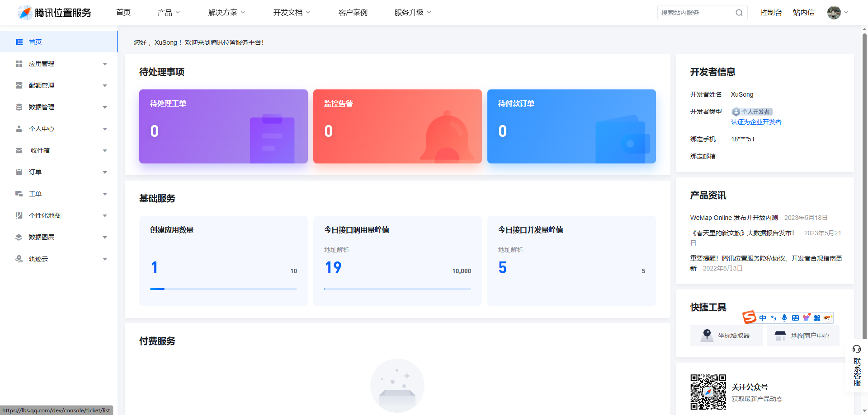
Task: Focus the 搜索站内服务 search field
Action: pos(695,13)
